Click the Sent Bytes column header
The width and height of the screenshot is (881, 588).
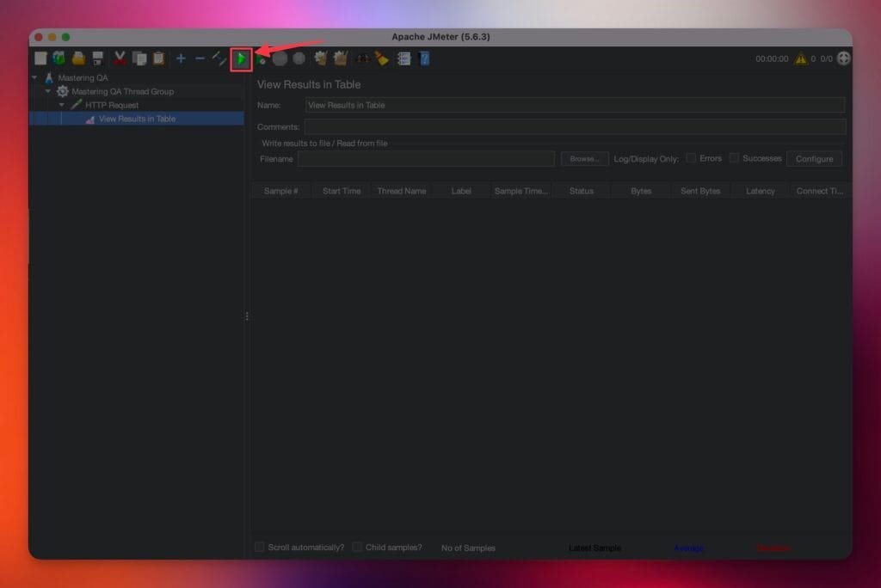[x=700, y=191]
